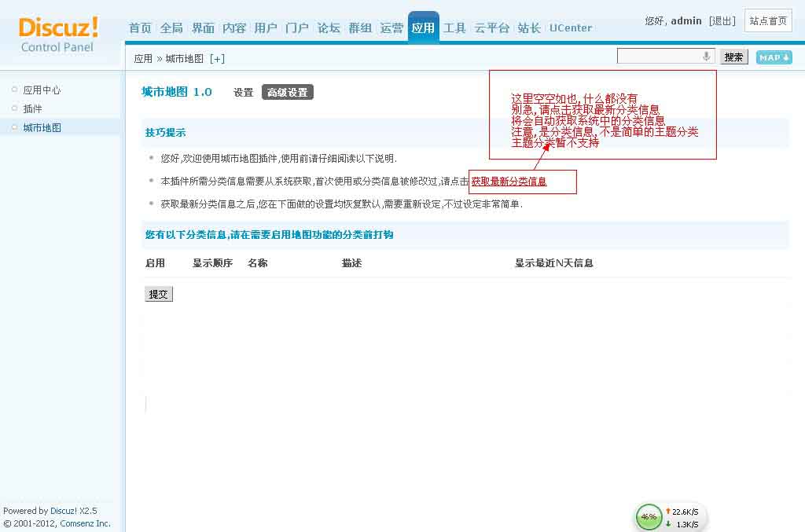Click the 搜索 search button
The width and height of the screenshot is (805, 532).
coord(733,57)
